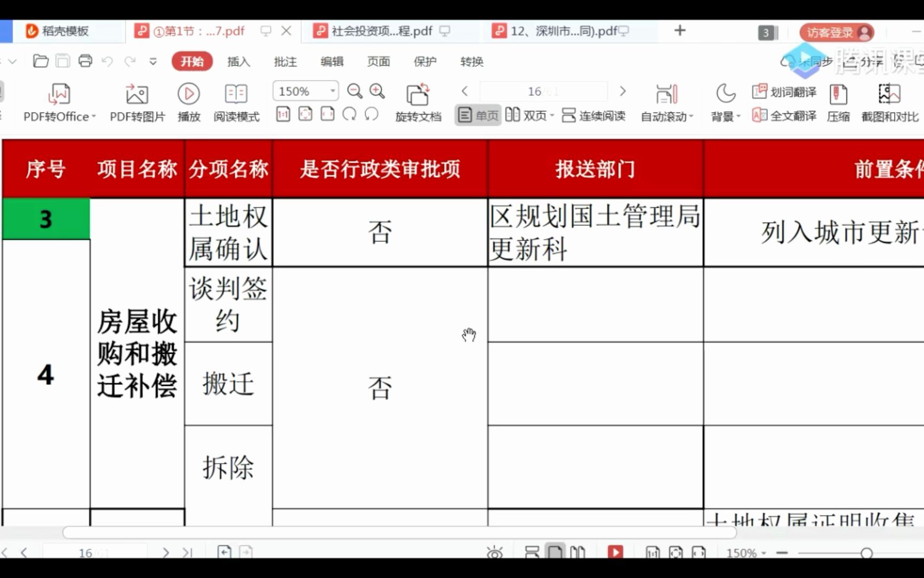Viewport: 924px width, 578px height.
Task: Open status bar 150% zoom dropdown
Action: [746, 553]
